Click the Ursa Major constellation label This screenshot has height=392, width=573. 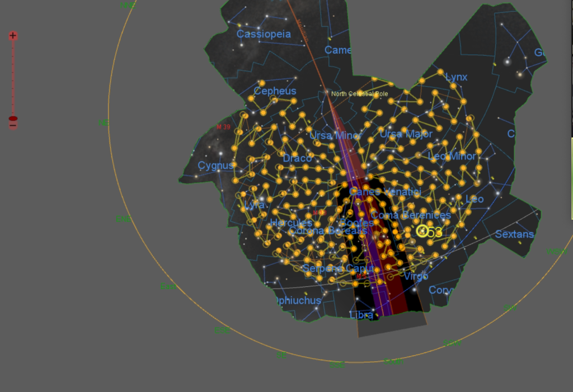click(406, 134)
